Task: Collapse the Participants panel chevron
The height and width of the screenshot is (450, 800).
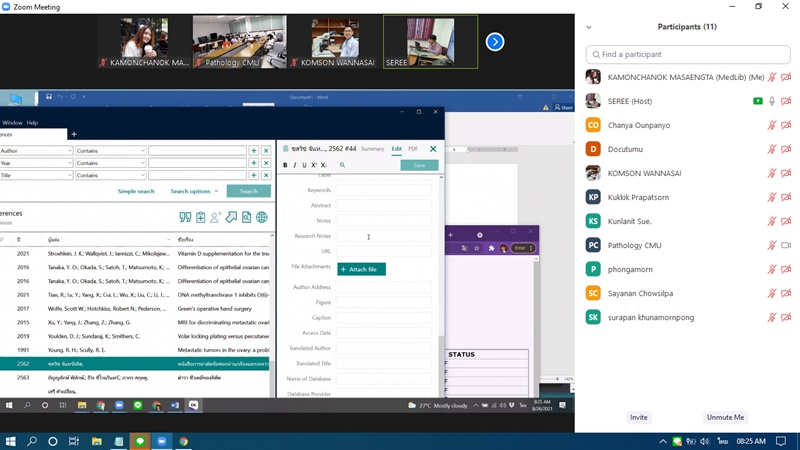Action: (x=589, y=27)
